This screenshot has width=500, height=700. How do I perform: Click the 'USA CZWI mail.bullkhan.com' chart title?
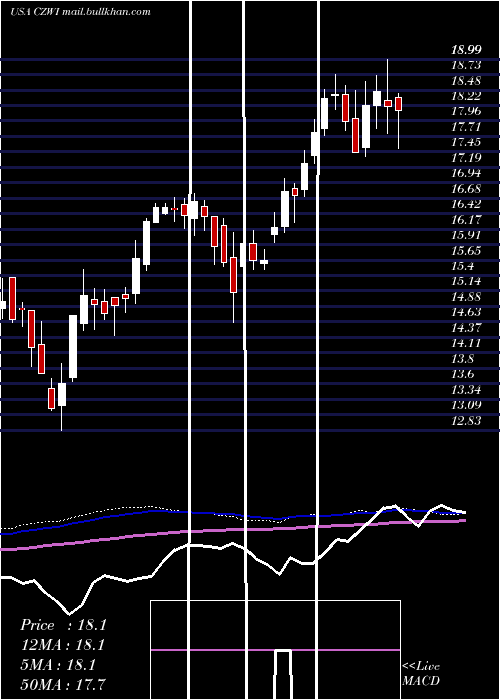[x=80, y=12]
